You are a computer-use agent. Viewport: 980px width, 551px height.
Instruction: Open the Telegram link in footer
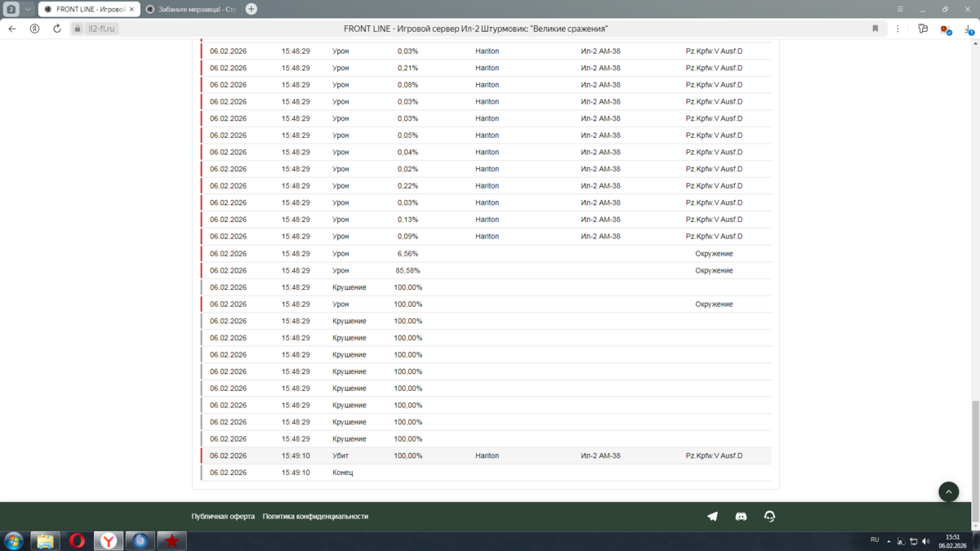tap(712, 516)
